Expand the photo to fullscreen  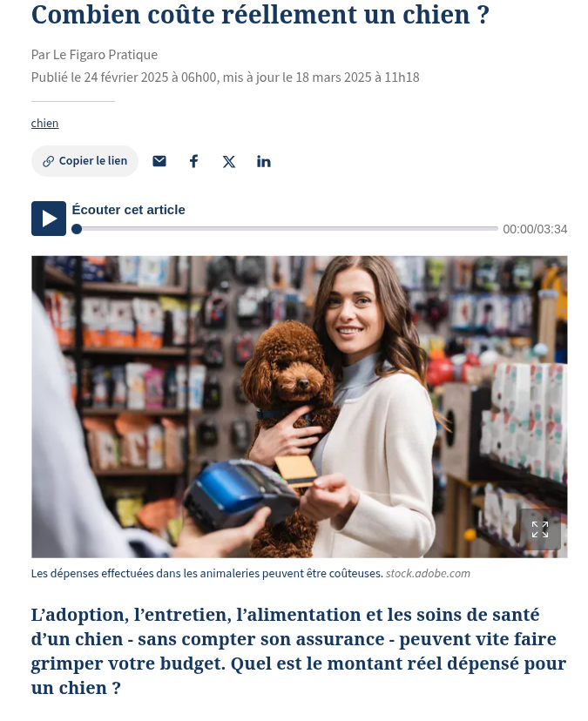pos(540,529)
